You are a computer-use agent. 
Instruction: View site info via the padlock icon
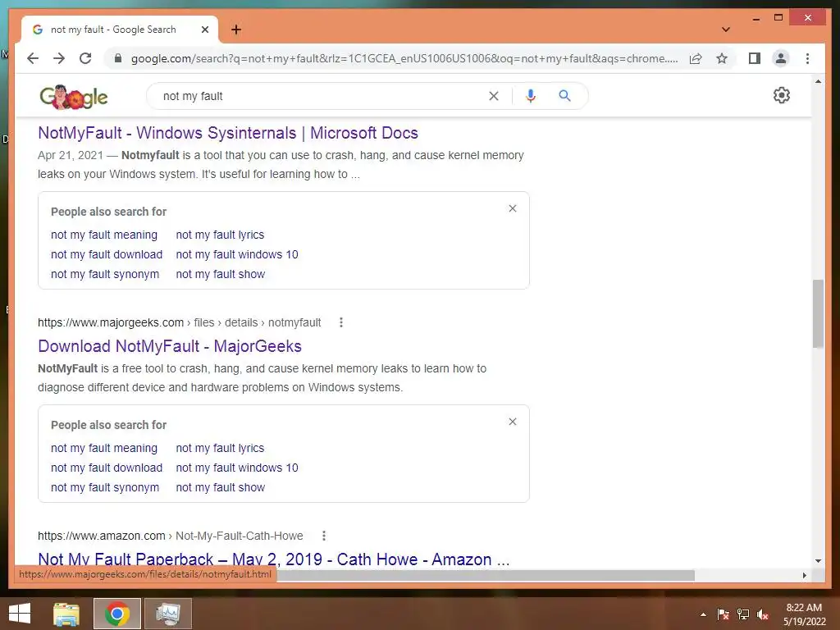118,58
